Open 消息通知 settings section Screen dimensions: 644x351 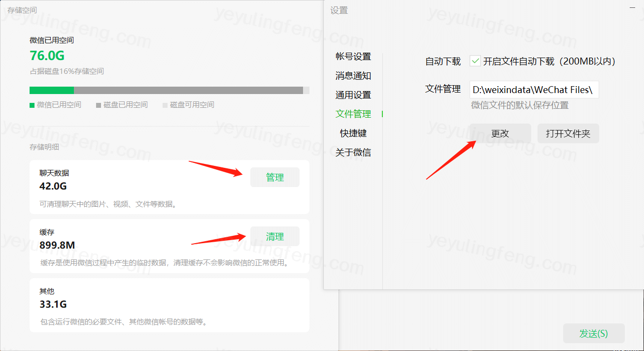coord(353,76)
